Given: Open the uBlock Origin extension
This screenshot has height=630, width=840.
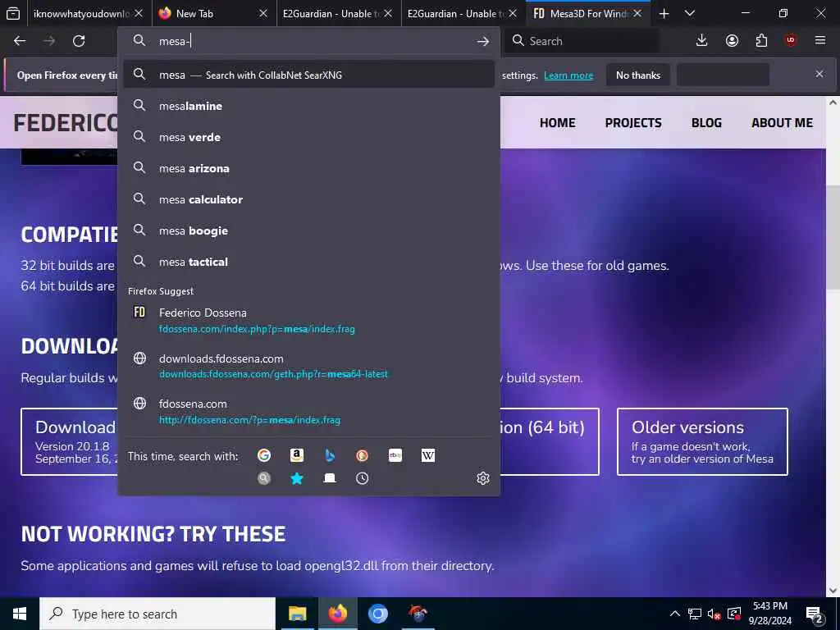Looking at the screenshot, I should (x=791, y=41).
